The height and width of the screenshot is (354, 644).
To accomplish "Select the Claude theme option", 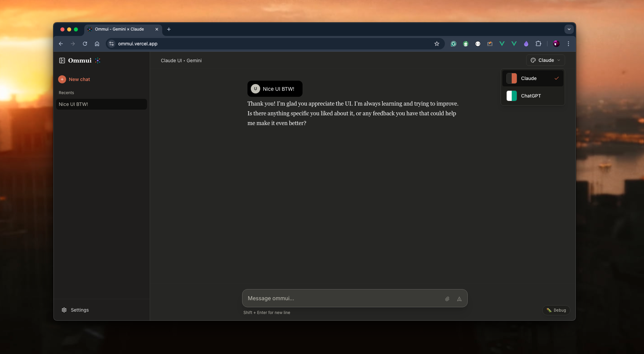I will [533, 78].
